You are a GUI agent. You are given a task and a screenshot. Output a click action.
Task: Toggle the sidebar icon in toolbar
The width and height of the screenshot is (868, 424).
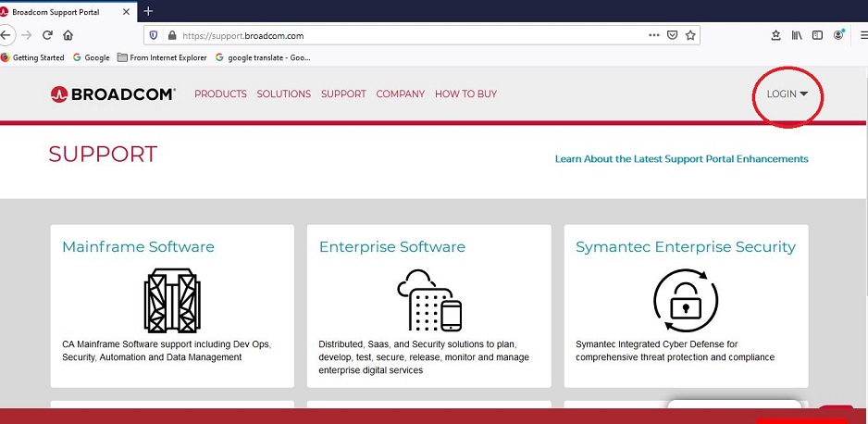pyautogui.click(x=817, y=35)
